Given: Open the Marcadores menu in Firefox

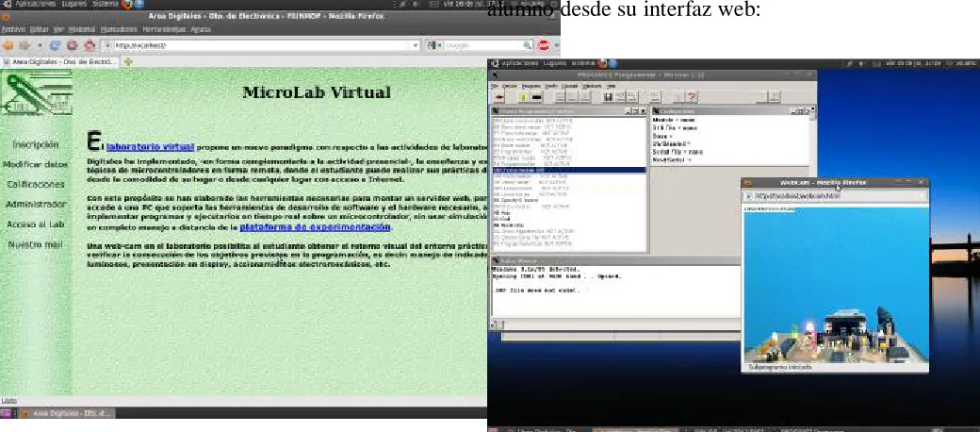Looking at the screenshot, I should [119, 28].
